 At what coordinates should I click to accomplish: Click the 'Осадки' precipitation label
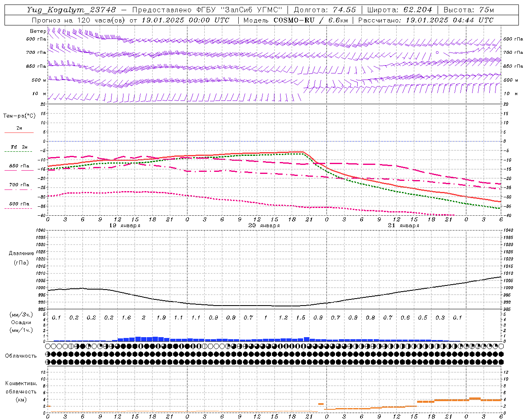point(21,322)
